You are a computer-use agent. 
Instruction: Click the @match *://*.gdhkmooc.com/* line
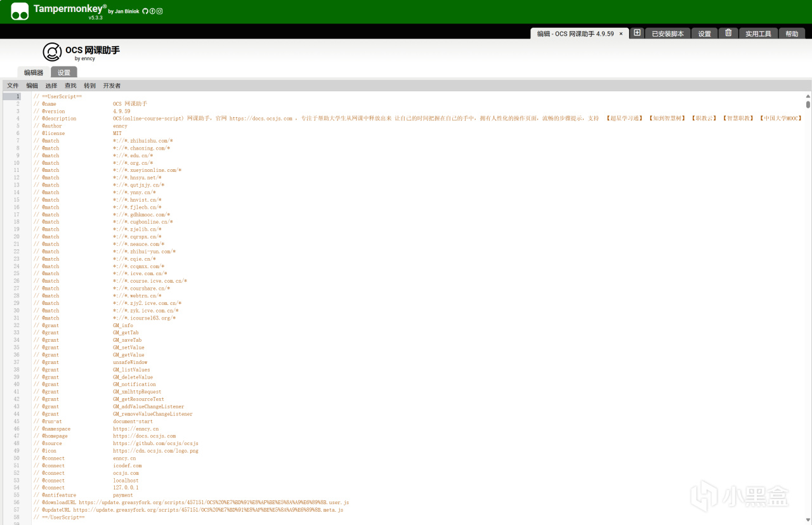click(x=101, y=214)
